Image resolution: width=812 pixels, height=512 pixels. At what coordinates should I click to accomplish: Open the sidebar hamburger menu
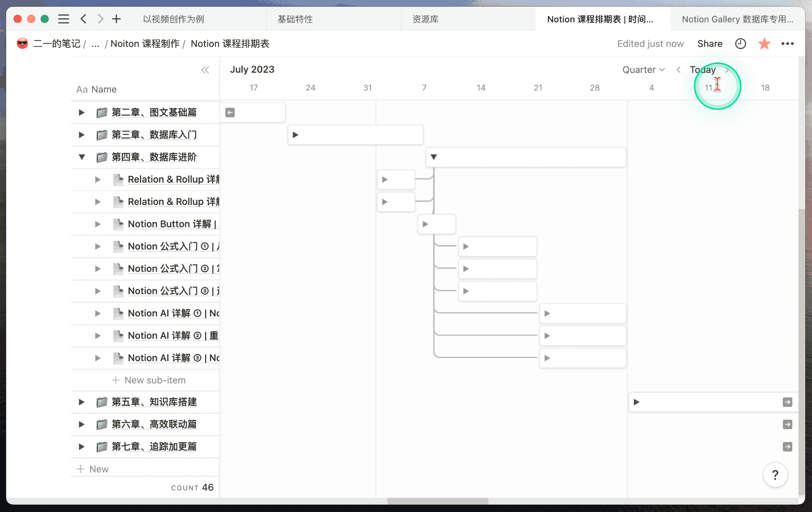64,19
